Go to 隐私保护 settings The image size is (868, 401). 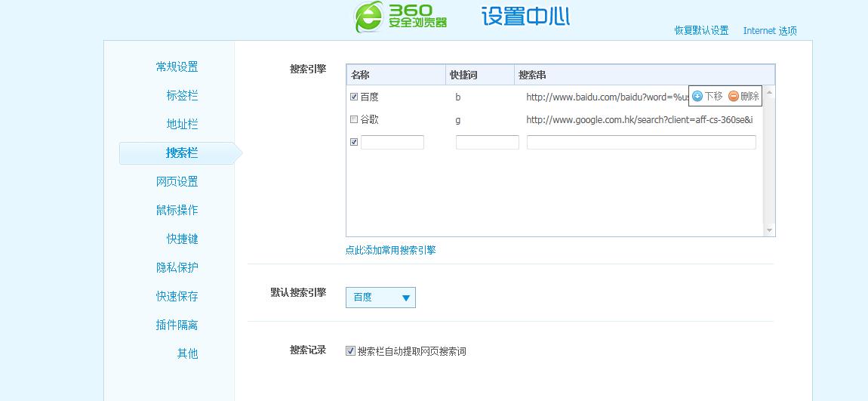click(177, 267)
